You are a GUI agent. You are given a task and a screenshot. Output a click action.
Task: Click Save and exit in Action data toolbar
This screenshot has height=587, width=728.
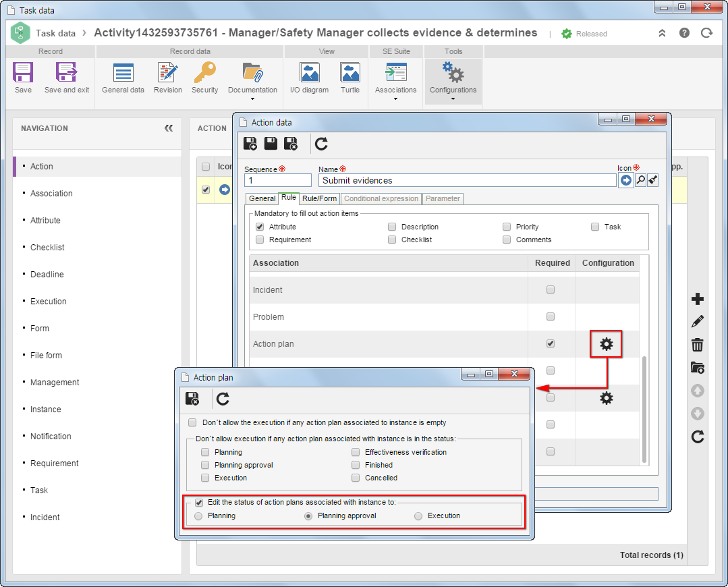coord(291,144)
